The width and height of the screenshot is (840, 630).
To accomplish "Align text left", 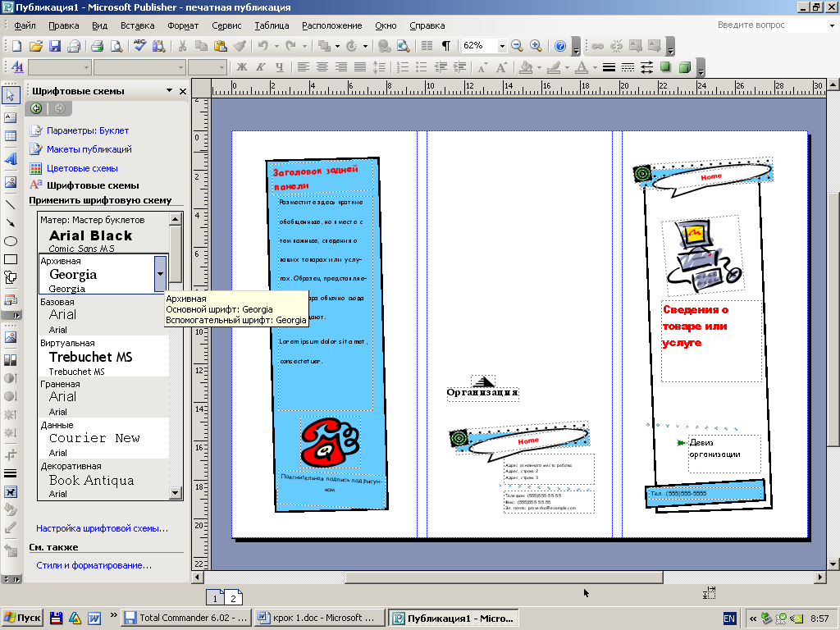I will (x=304, y=67).
